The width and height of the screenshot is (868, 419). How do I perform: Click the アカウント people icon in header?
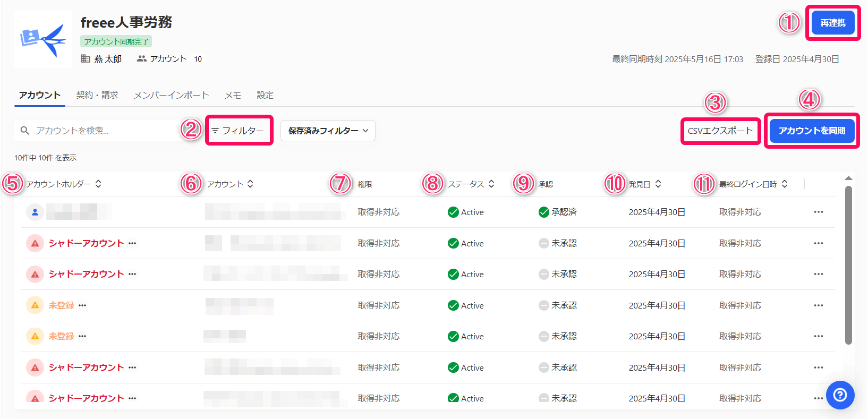(141, 58)
